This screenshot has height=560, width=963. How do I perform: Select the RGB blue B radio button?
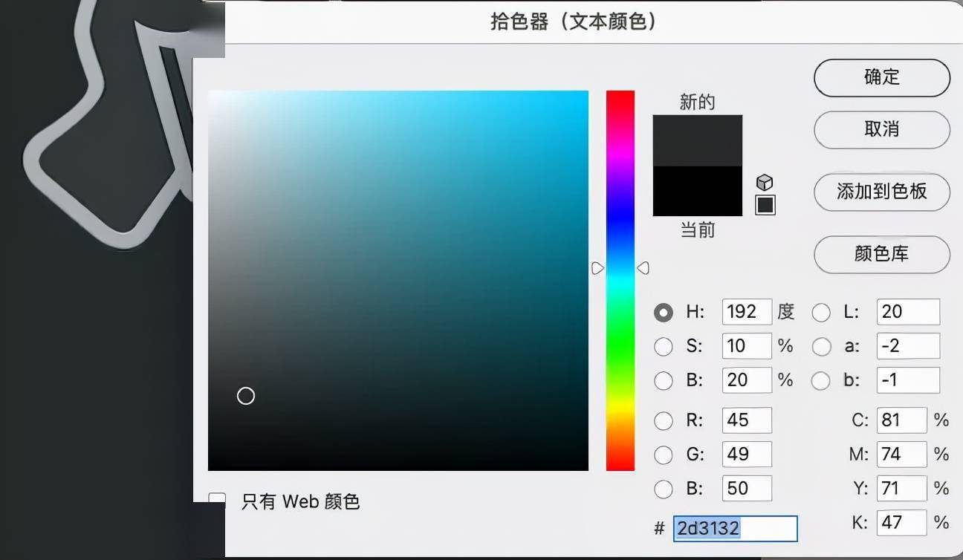(663, 489)
